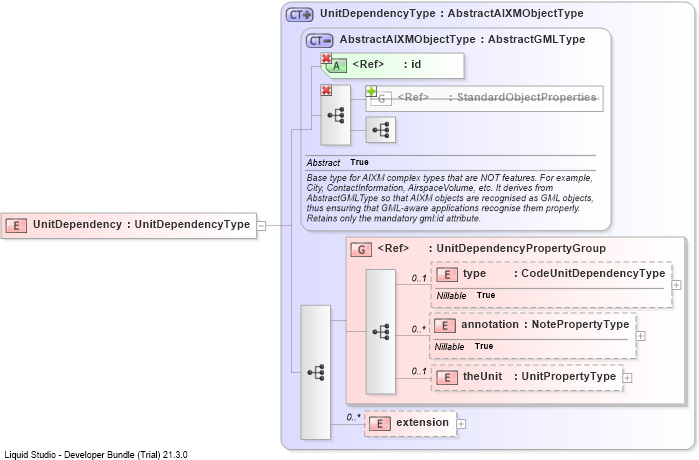
Task: Select the E icon of type element
Action: (x=447, y=275)
